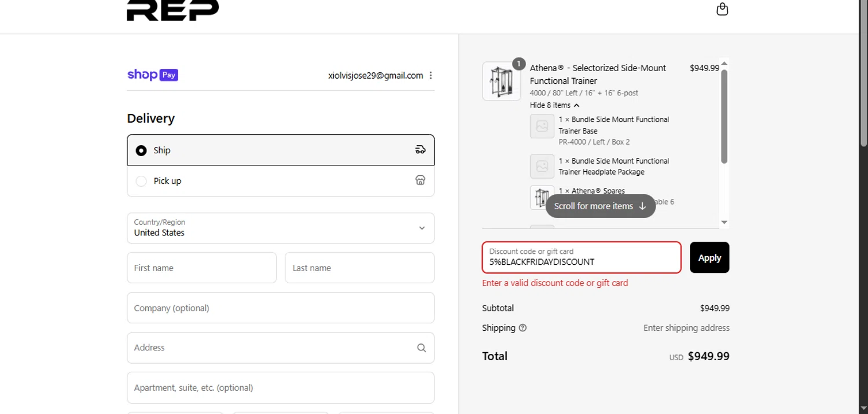The height and width of the screenshot is (414, 868).
Task: Open the Country/Region dropdown
Action: (281, 228)
